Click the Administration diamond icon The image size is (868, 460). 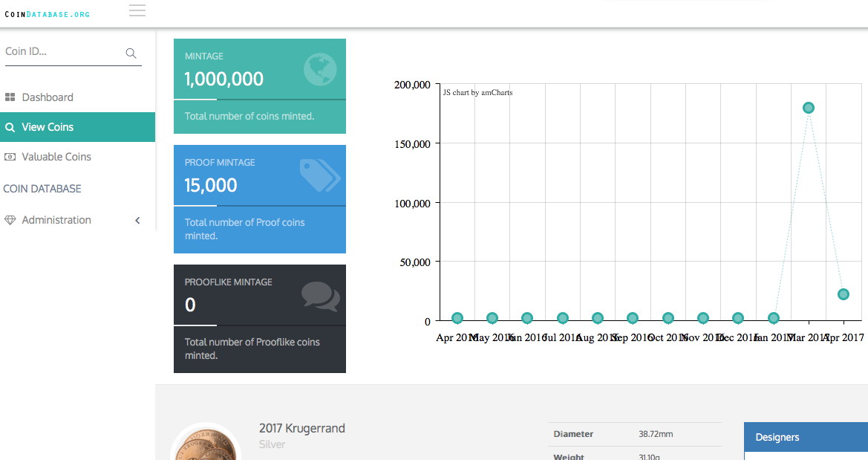click(10, 220)
